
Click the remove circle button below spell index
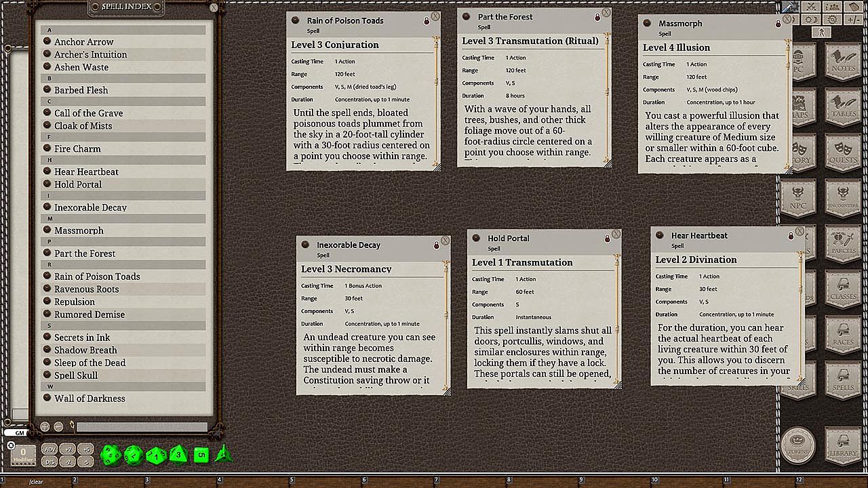[x=58, y=427]
